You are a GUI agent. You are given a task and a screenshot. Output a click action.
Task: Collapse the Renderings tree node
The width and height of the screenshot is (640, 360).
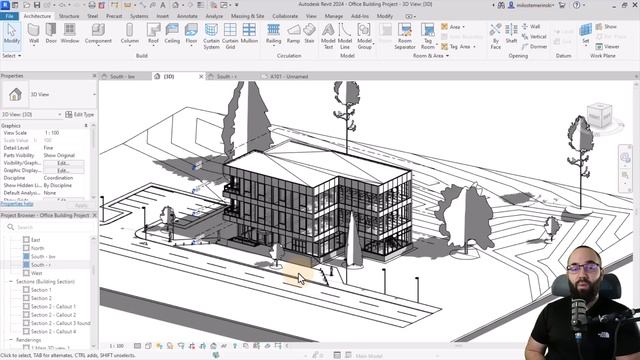[x=11, y=340]
